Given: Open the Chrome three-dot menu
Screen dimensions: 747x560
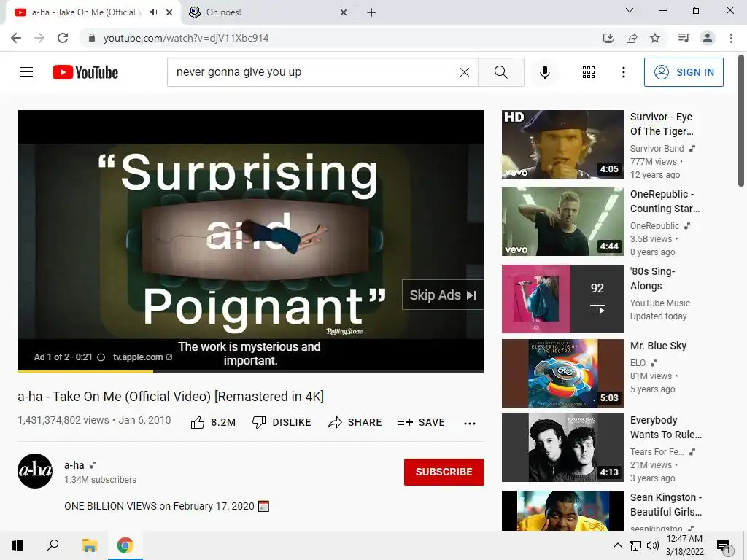Looking at the screenshot, I should [x=731, y=38].
